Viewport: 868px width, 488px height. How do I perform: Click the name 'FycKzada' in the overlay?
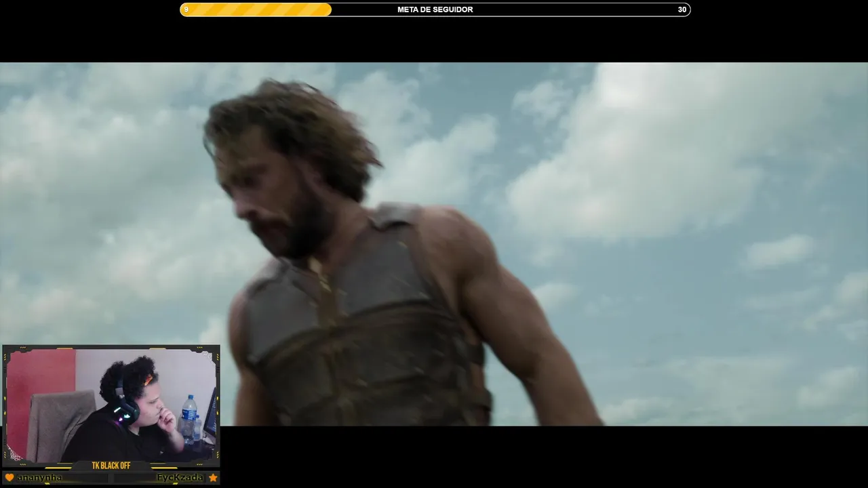coord(180,478)
